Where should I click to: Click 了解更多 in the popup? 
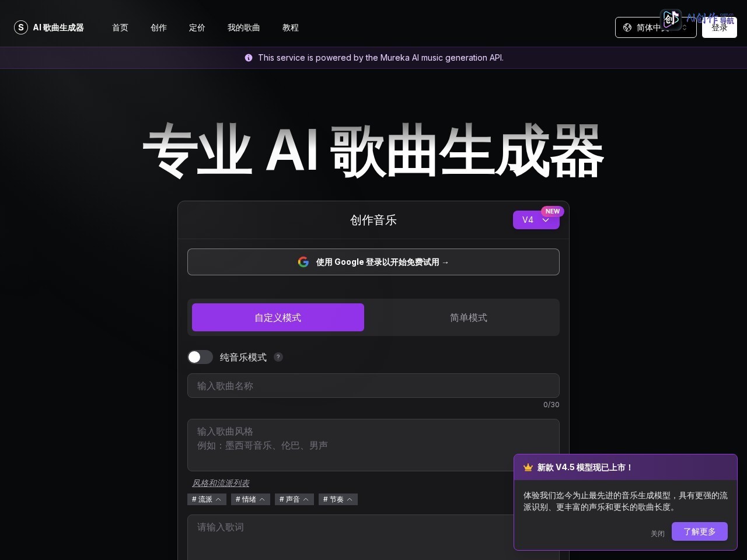click(700, 531)
